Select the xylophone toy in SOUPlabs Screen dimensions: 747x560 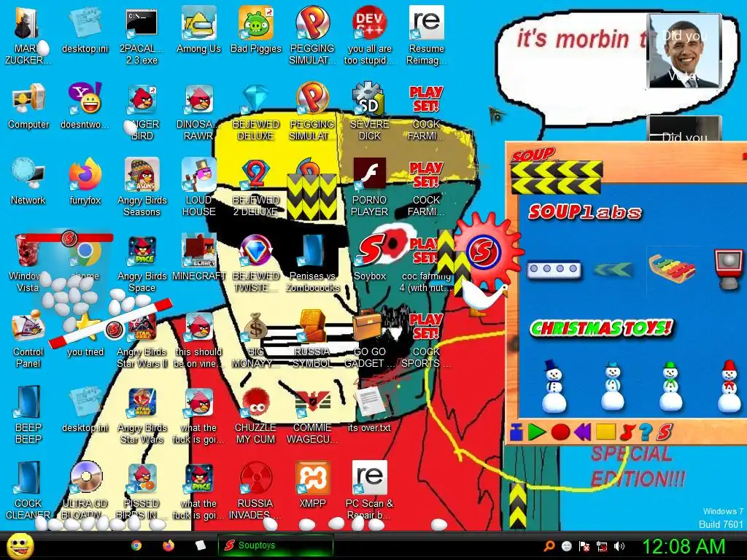point(672,269)
